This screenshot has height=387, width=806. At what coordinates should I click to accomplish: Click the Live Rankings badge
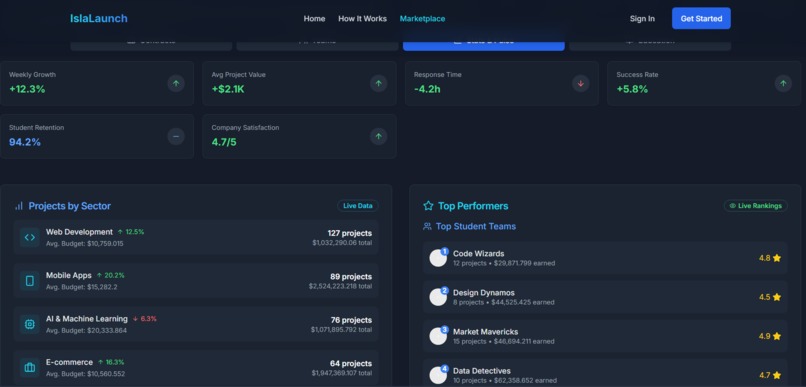point(756,206)
